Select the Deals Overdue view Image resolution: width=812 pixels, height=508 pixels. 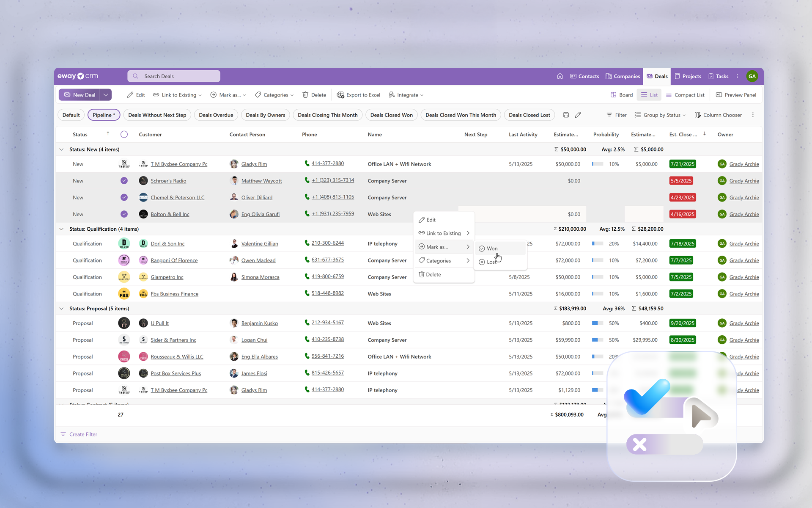pos(216,115)
